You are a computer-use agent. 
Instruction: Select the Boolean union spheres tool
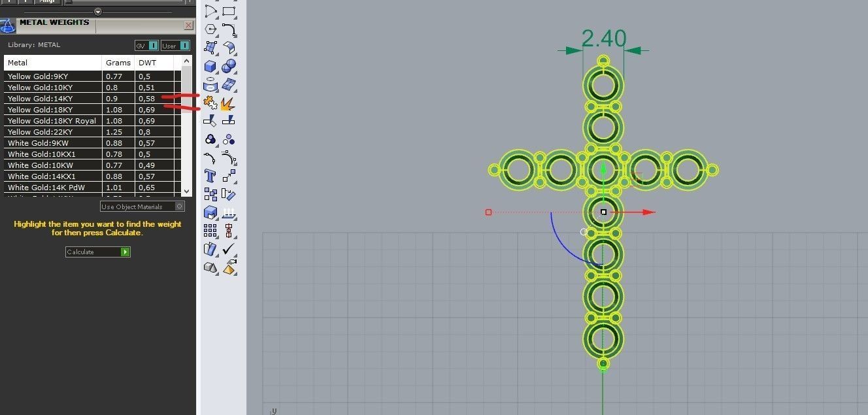[229, 67]
